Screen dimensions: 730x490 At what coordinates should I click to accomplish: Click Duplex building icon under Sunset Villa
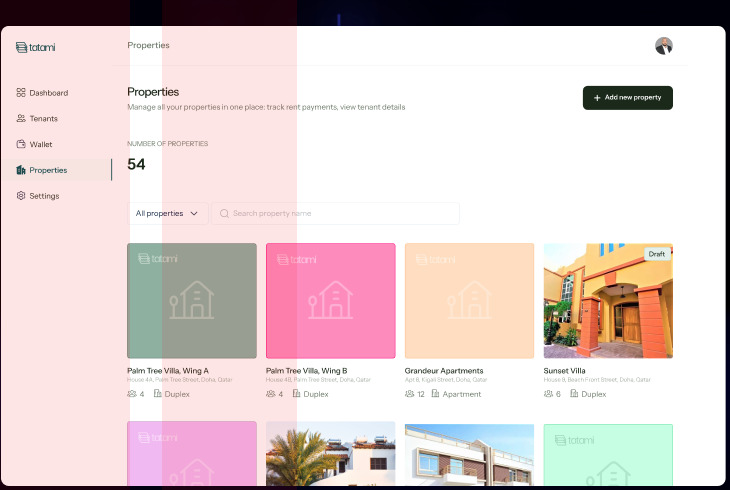tap(574, 394)
